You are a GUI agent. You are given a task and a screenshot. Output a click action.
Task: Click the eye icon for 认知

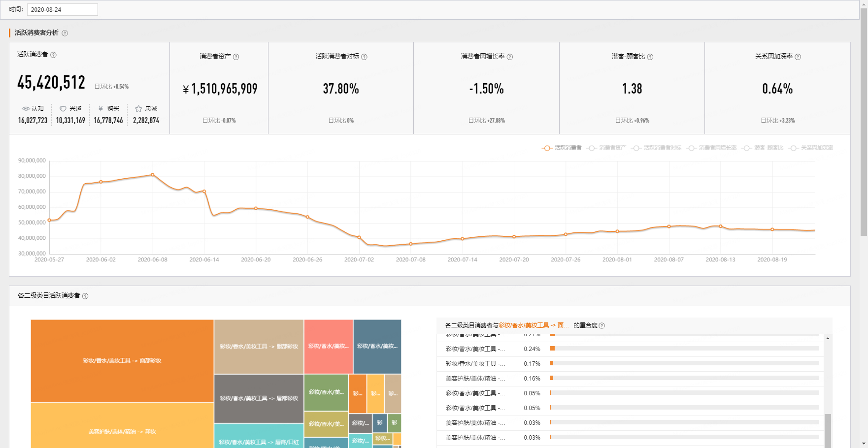click(26, 109)
